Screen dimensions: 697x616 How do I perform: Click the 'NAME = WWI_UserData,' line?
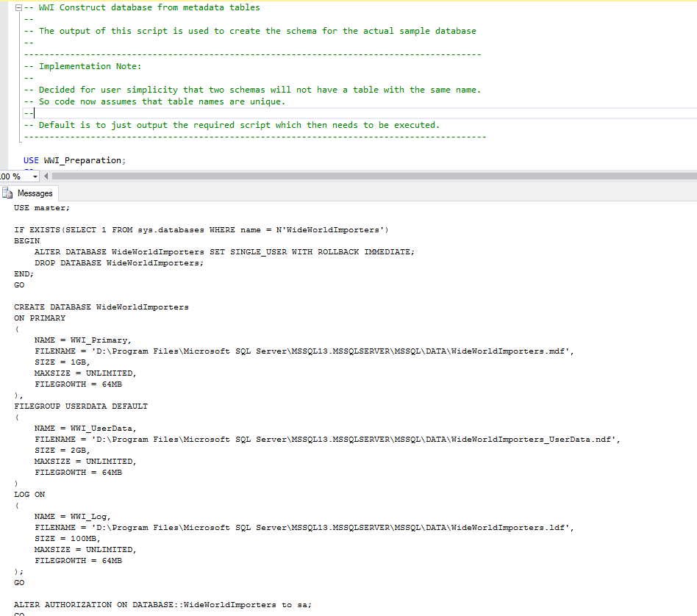click(x=85, y=429)
